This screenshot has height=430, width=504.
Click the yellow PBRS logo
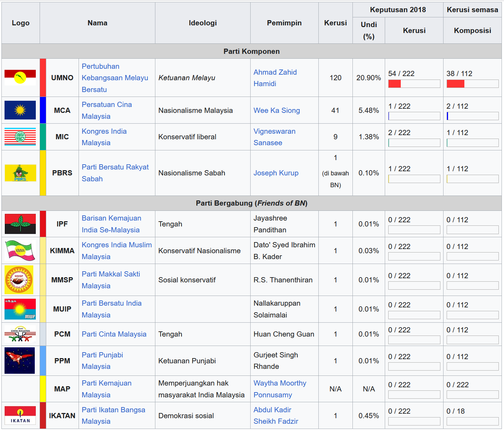[x=20, y=173]
